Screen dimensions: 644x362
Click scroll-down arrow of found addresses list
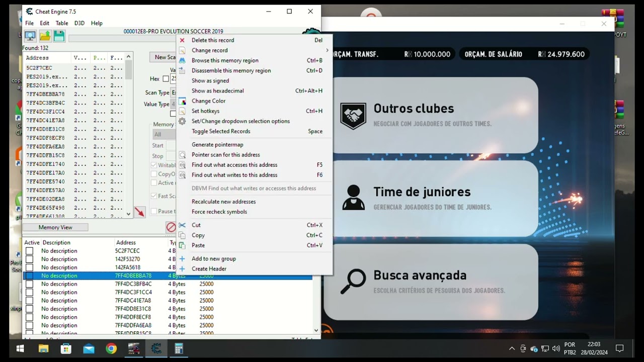point(129,214)
